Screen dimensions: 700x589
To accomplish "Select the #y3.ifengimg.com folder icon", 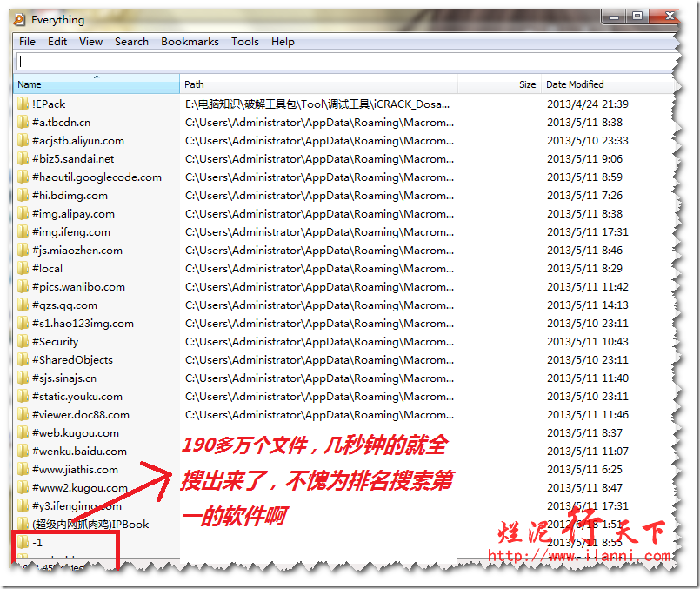I will 23,506.
